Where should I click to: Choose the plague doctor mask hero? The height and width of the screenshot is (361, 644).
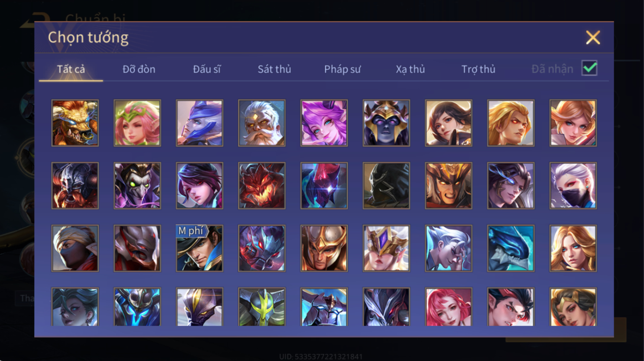pos(137,186)
